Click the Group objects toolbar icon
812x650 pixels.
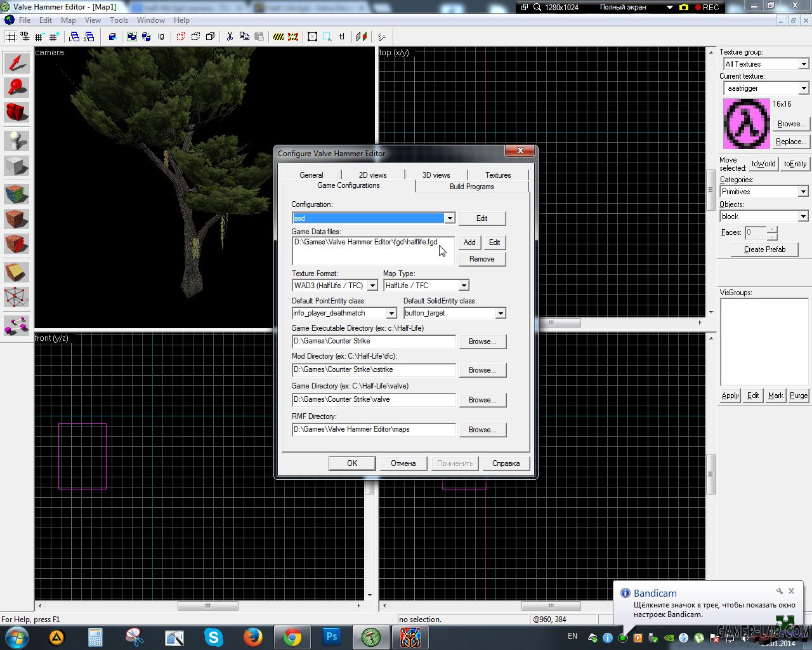(x=131, y=37)
